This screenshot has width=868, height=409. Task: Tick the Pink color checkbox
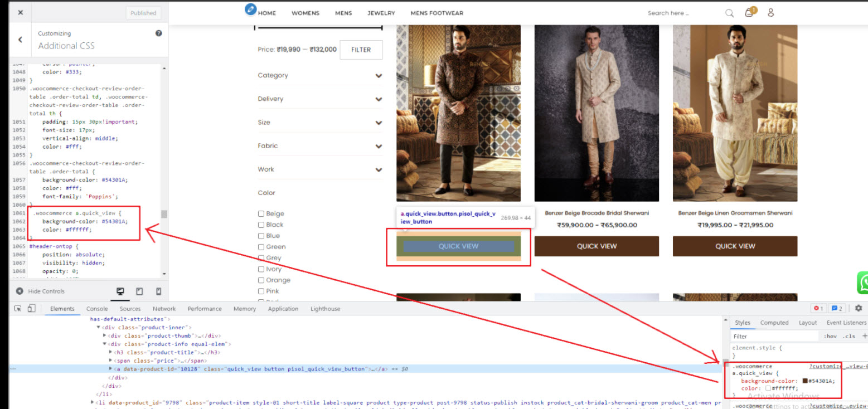[x=261, y=291]
